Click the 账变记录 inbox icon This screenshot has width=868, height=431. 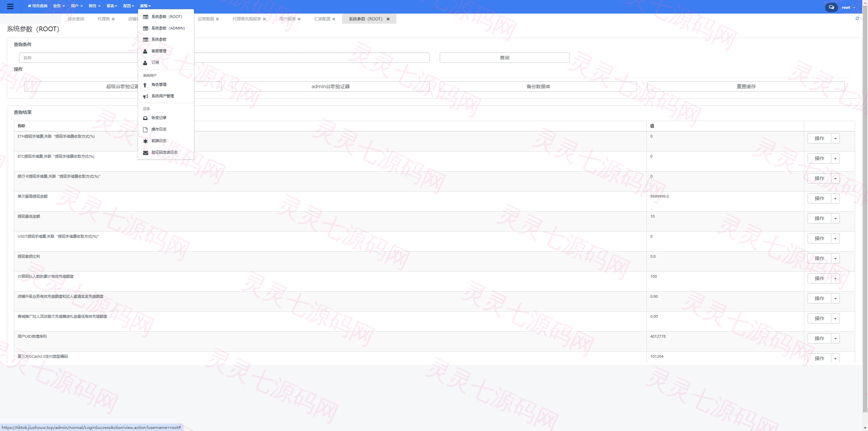coord(145,118)
